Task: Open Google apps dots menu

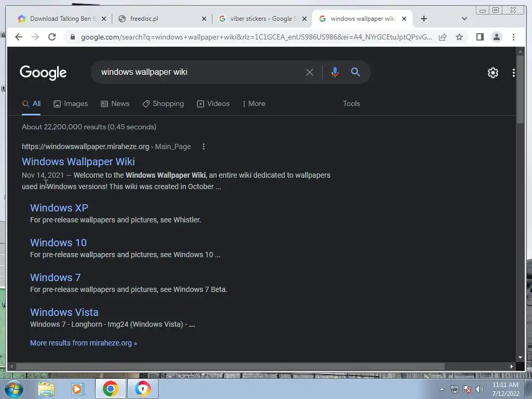Action: pos(514,73)
